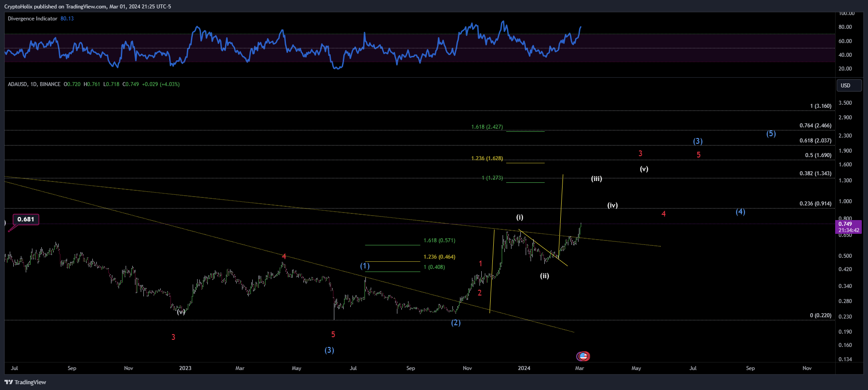Select the blue (4) wave label
The height and width of the screenshot is (390, 868).
click(740, 212)
